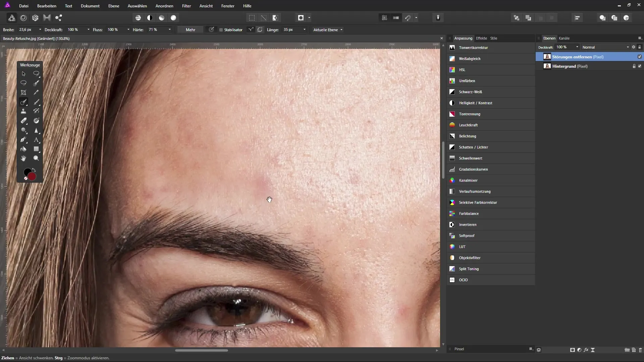Screen dimensions: 644x362
Task: Add Schwarz-Weiß adjustment
Action: [491, 92]
